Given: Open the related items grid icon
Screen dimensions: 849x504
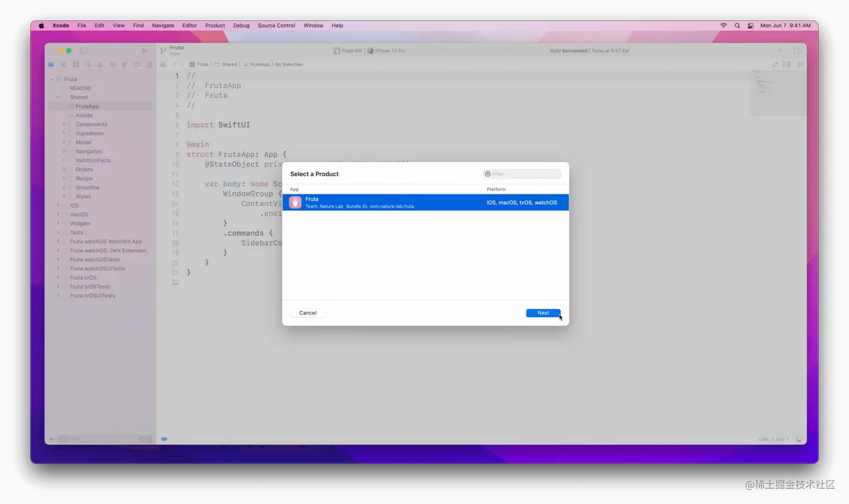Looking at the screenshot, I should (x=163, y=65).
